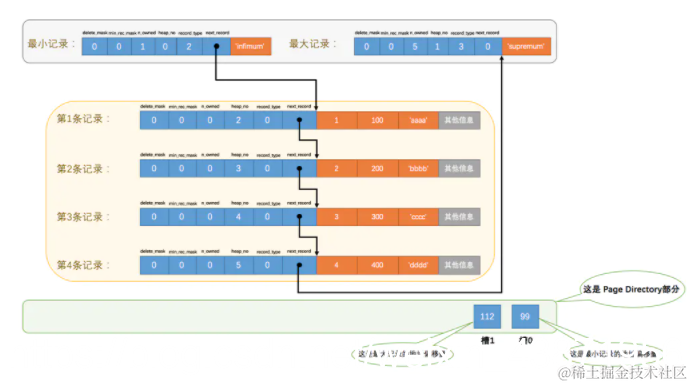Click n_owned value 0 in 第3条记录 row

tap(210, 217)
